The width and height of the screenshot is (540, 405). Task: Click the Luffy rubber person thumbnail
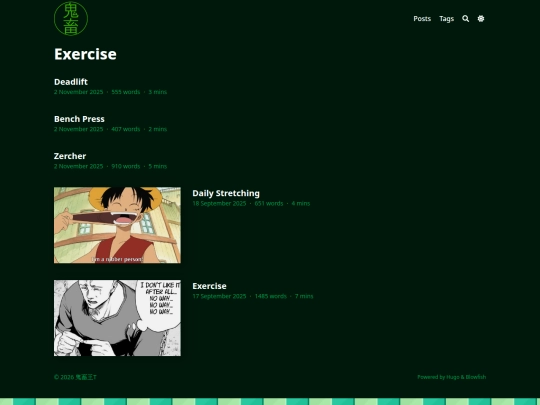[x=117, y=225]
